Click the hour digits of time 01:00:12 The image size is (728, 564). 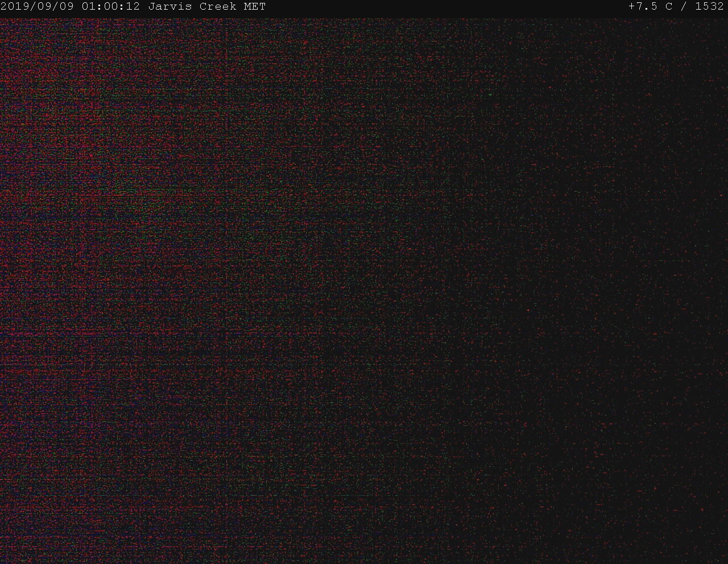pyautogui.click(x=88, y=7)
